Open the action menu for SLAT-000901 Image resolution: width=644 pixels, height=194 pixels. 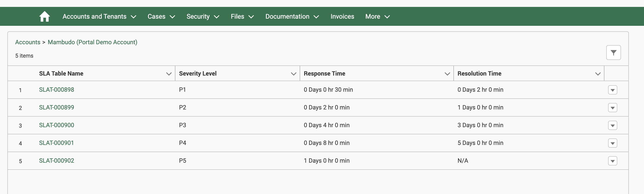[612, 144]
